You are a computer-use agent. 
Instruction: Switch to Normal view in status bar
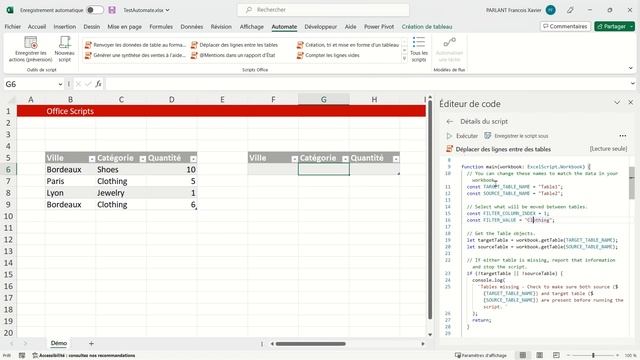point(522,355)
